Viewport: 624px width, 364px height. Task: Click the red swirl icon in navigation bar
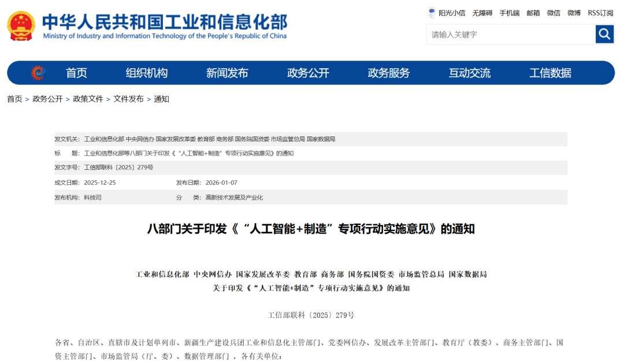tap(38, 73)
